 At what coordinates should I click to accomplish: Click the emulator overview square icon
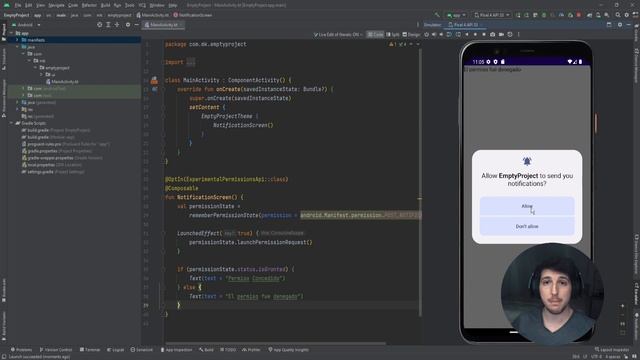pos(484,35)
